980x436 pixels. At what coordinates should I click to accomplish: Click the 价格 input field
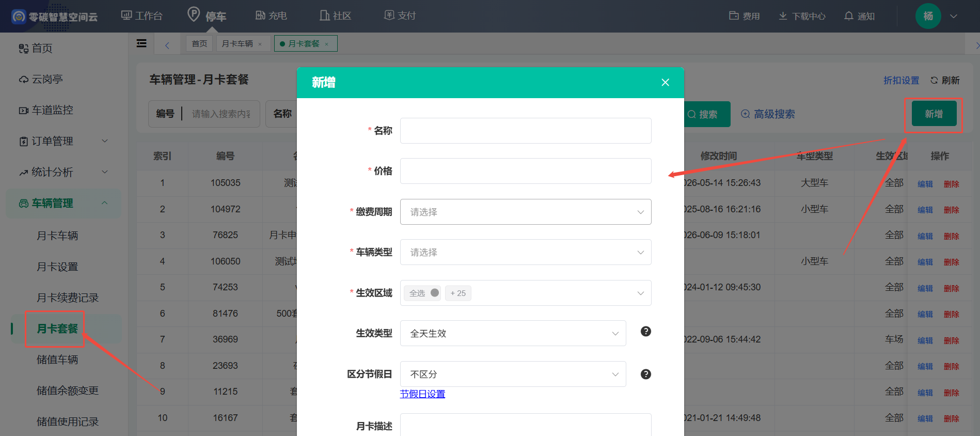[x=526, y=171]
